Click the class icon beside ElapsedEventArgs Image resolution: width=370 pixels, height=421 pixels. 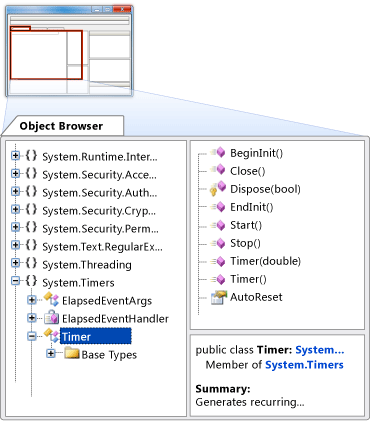(52, 299)
